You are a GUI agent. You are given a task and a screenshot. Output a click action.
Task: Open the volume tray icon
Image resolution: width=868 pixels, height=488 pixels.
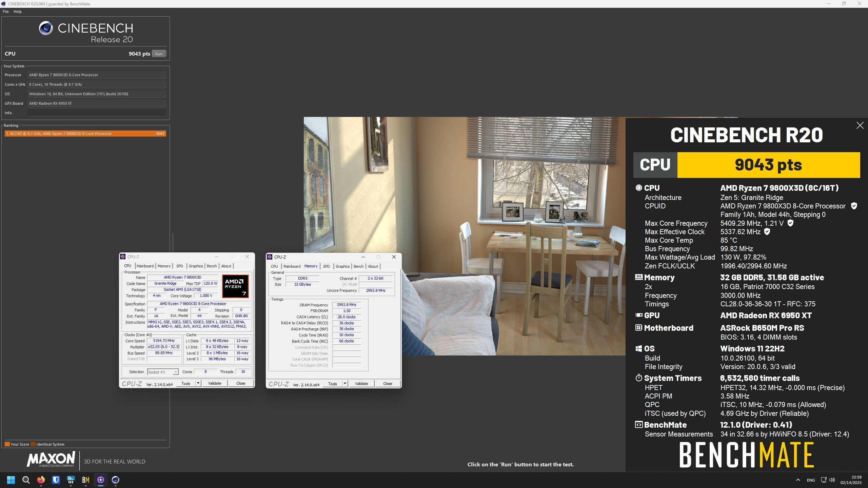832,480
